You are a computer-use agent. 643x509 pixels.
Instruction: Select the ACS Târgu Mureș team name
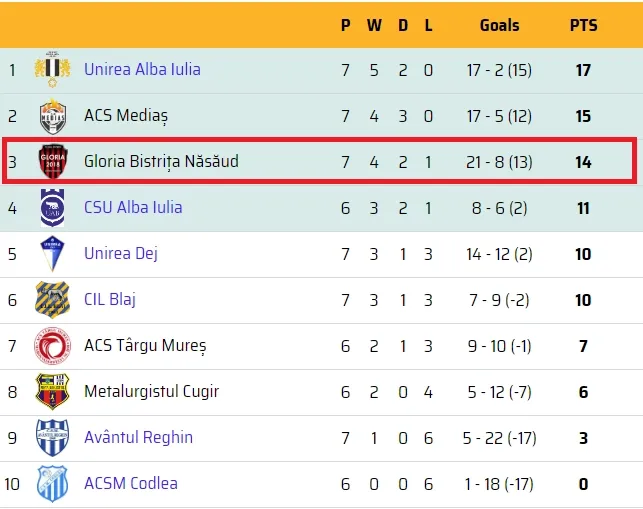(145, 346)
